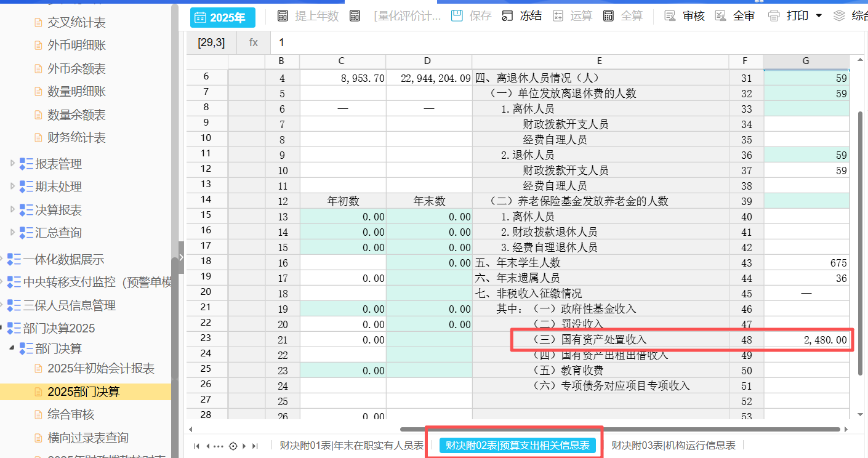Viewport: 868px width, 458px height.
Task: Click the sheet locator target icon
Action: [233, 446]
